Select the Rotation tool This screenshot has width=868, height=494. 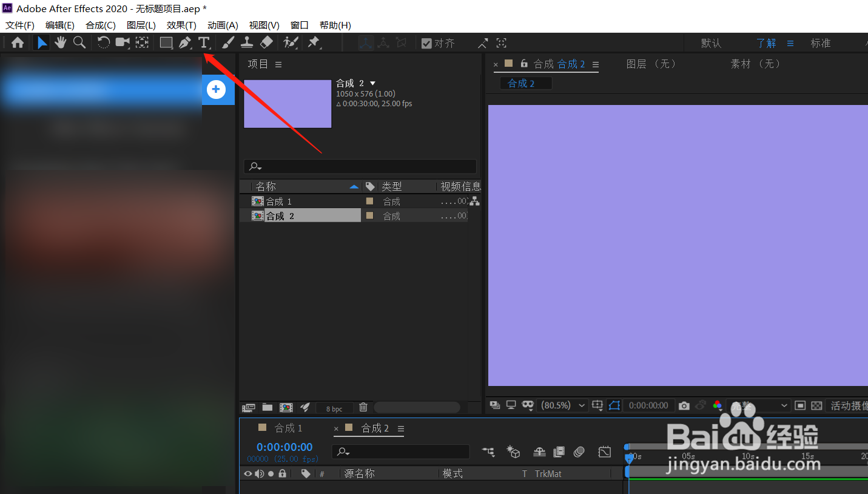pos(103,42)
